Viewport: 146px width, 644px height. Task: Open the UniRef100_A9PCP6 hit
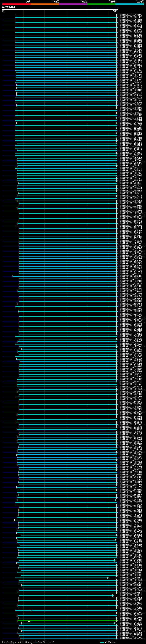[x=131, y=50]
